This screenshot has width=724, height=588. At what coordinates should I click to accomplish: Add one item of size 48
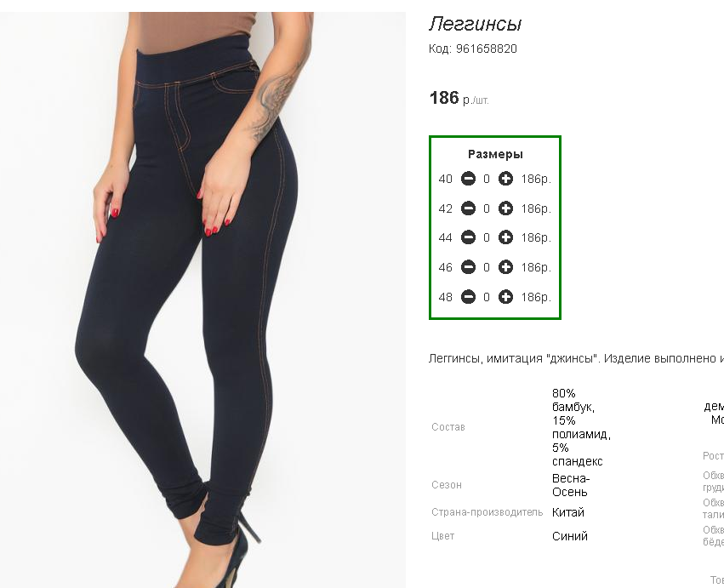505,296
